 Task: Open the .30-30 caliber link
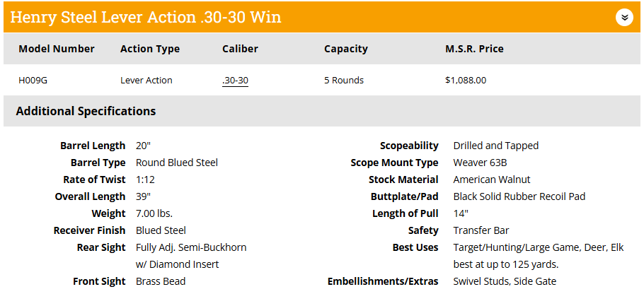(x=236, y=81)
